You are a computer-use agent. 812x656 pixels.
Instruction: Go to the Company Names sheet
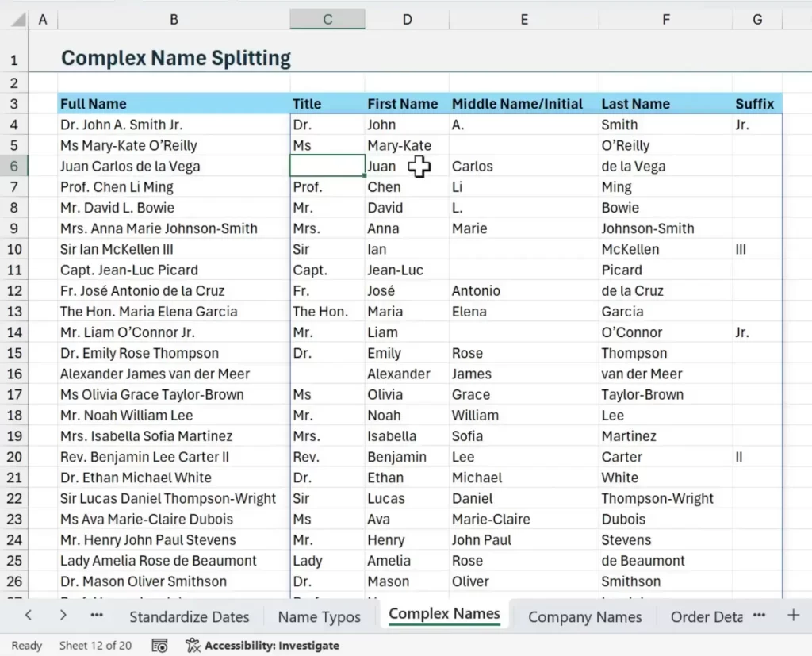tap(584, 616)
